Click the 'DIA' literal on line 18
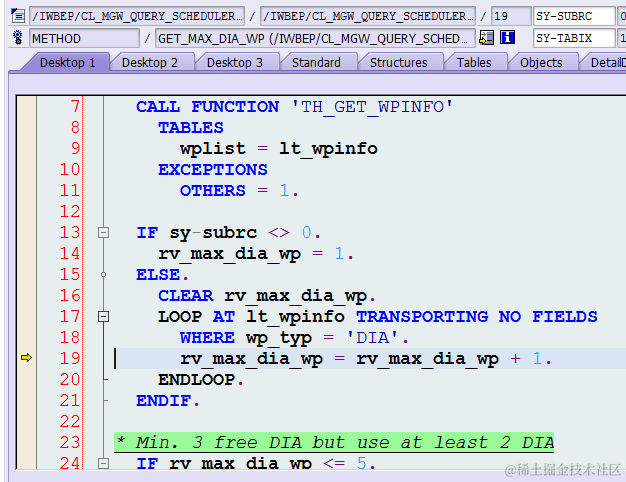626x482 pixels. [x=372, y=338]
